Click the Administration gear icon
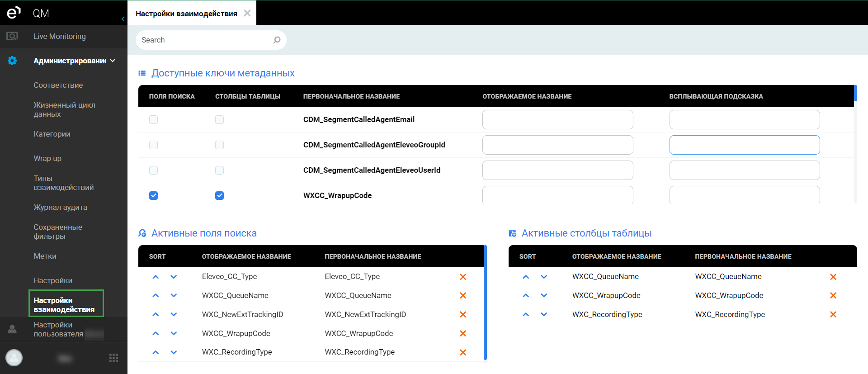 (12, 61)
